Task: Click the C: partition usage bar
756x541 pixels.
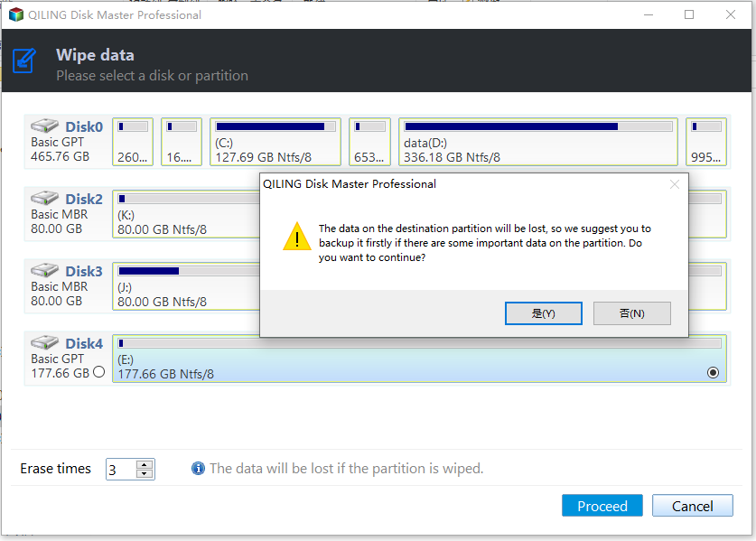Action: tap(275, 126)
